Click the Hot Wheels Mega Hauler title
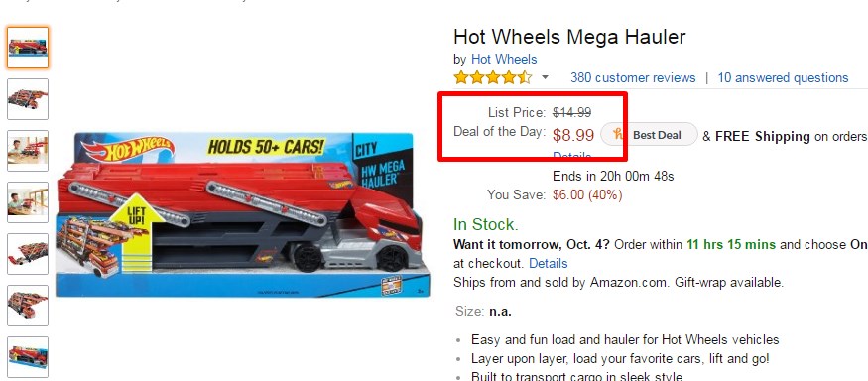The width and height of the screenshot is (868, 381). 569,37
